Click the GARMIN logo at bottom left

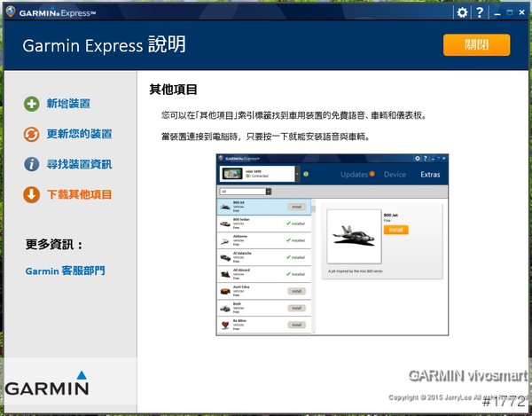tap(47, 383)
